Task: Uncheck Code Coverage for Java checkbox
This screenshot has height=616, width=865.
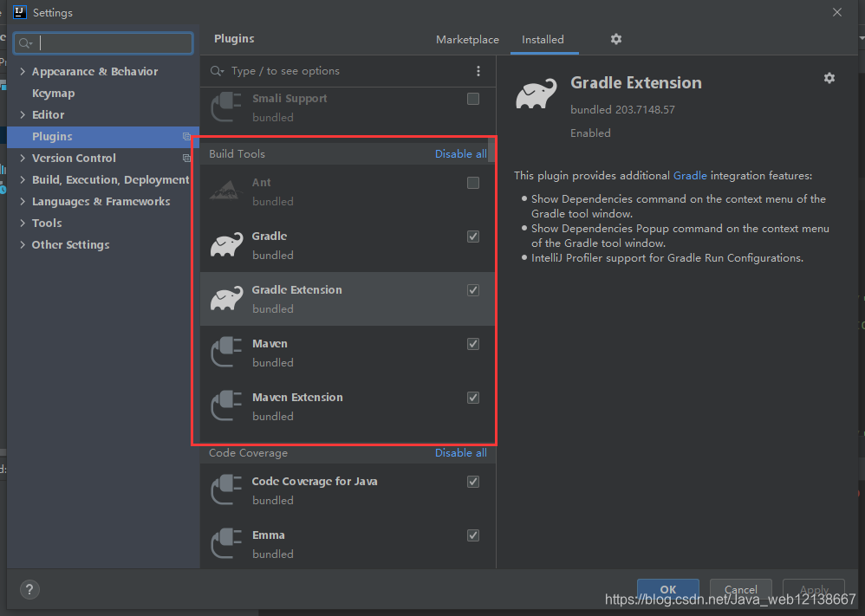Action: (473, 482)
